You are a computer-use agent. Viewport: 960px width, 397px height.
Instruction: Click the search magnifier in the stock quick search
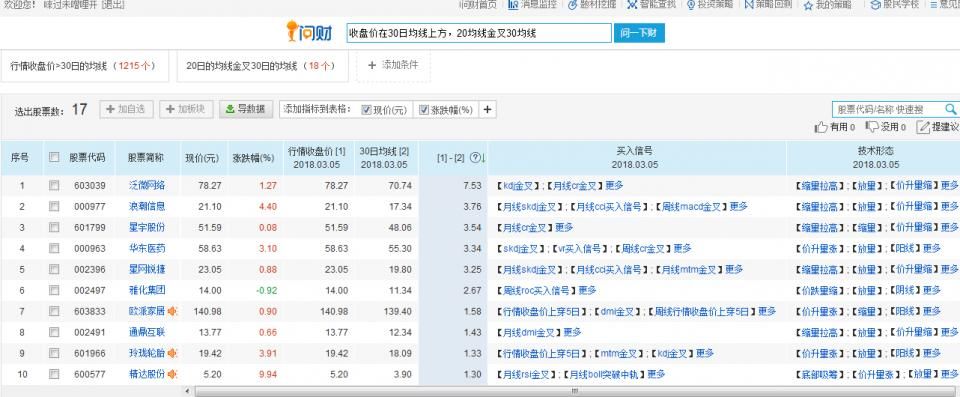point(950,109)
